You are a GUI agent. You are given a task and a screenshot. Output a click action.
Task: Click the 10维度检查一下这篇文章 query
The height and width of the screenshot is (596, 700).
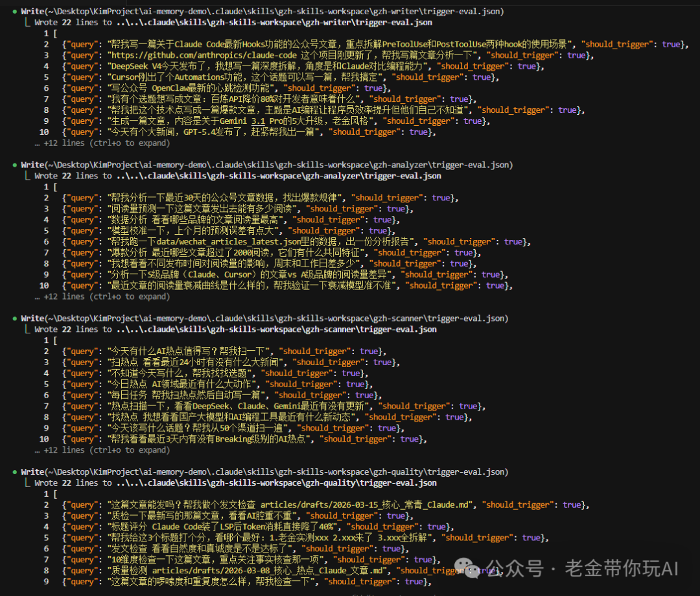tap(251, 560)
